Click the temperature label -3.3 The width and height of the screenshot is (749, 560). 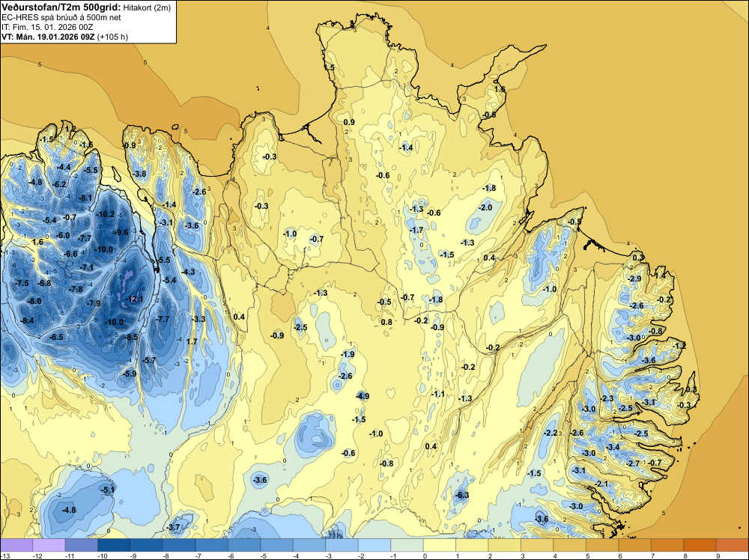198,319
